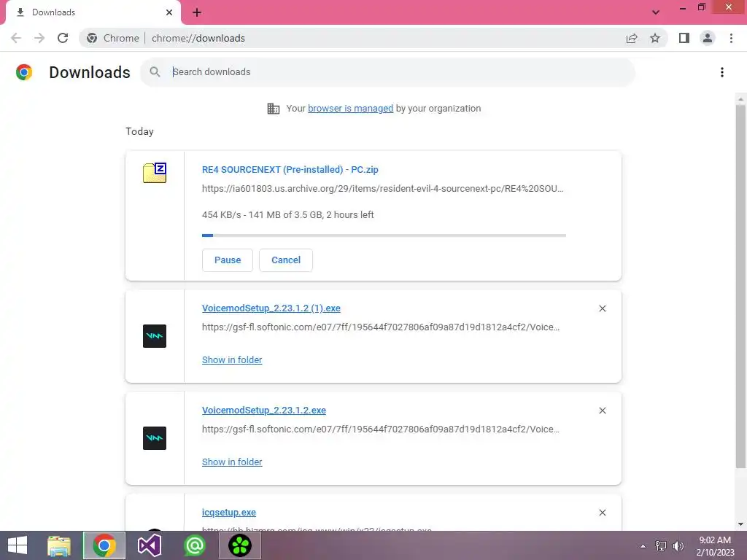The height and width of the screenshot is (560, 747).
Task: Open a new tab with plus
Action: pyautogui.click(x=197, y=12)
